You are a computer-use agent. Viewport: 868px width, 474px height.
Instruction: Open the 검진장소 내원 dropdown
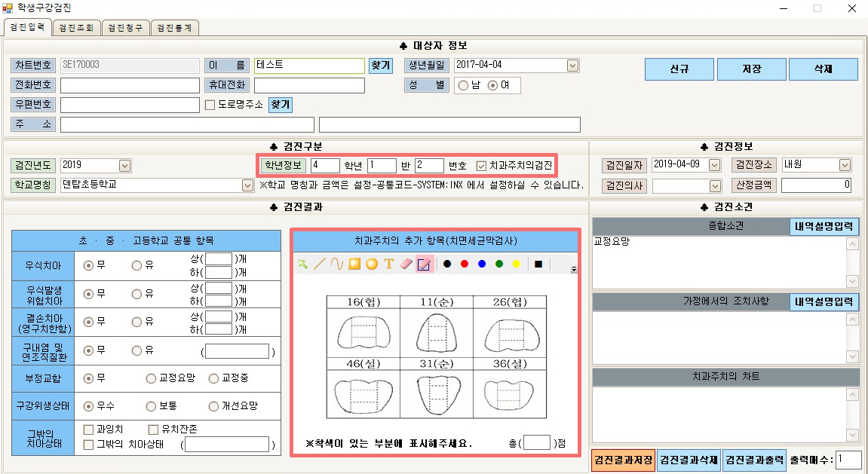[845, 165]
